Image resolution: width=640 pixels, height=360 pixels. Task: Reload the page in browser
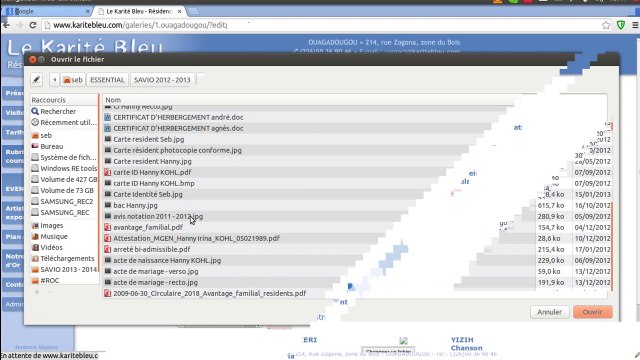click(33, 25)
